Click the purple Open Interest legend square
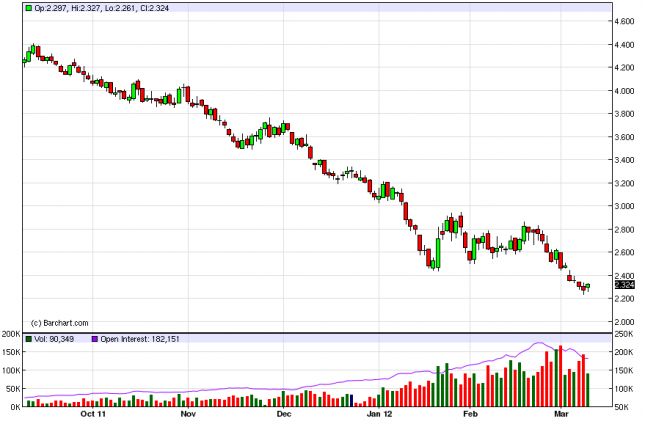The image size is (645, 424). click(x=95, y=338)
